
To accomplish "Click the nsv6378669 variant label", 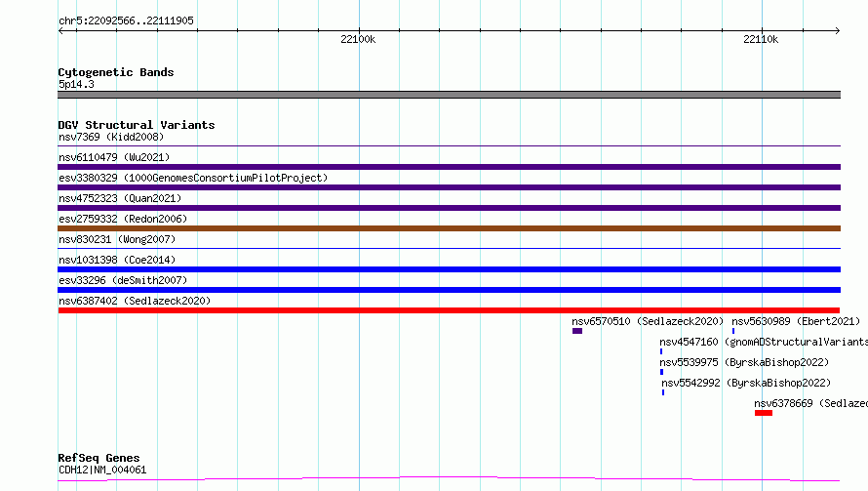I will [811, 403].
